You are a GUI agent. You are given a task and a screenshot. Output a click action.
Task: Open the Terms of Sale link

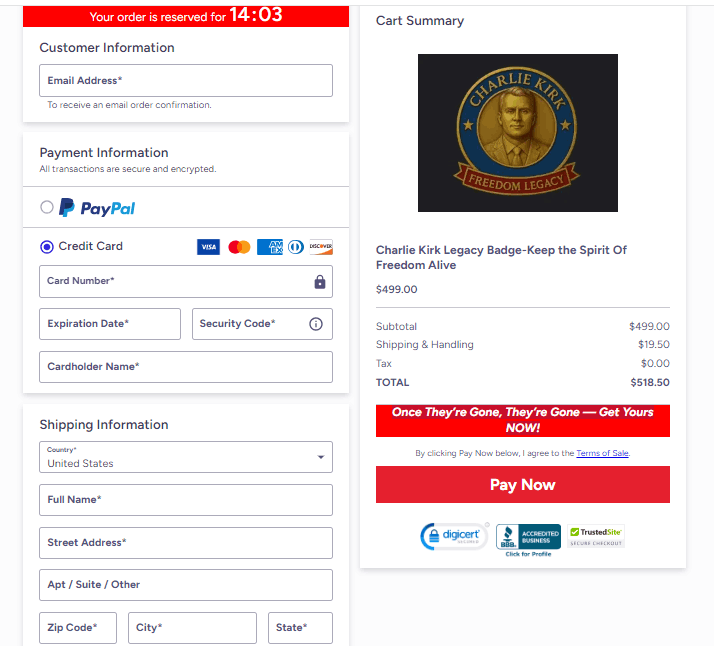click(602, 453)
